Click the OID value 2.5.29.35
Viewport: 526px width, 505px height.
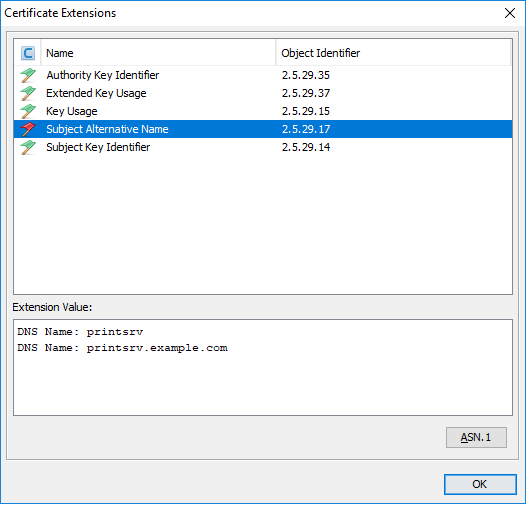tap(306, 75)
